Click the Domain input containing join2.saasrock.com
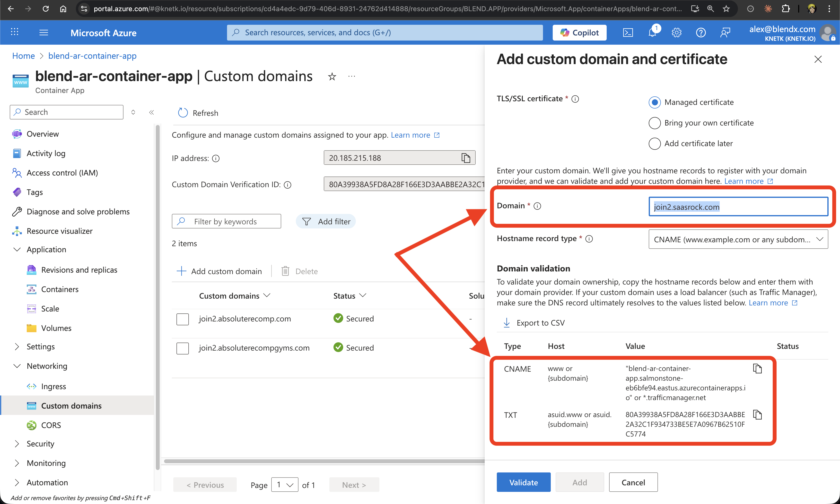This screenshot has height=504, width=840. click(x=738, y=207)
